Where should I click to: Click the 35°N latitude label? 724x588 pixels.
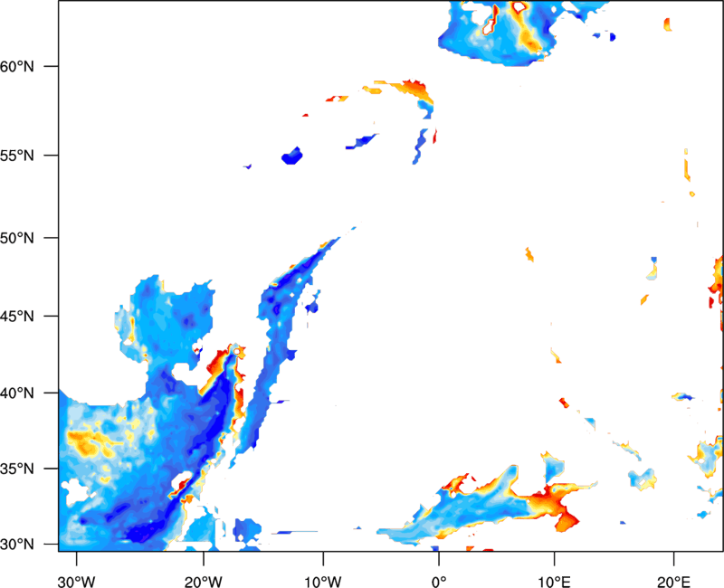(16, 469)
